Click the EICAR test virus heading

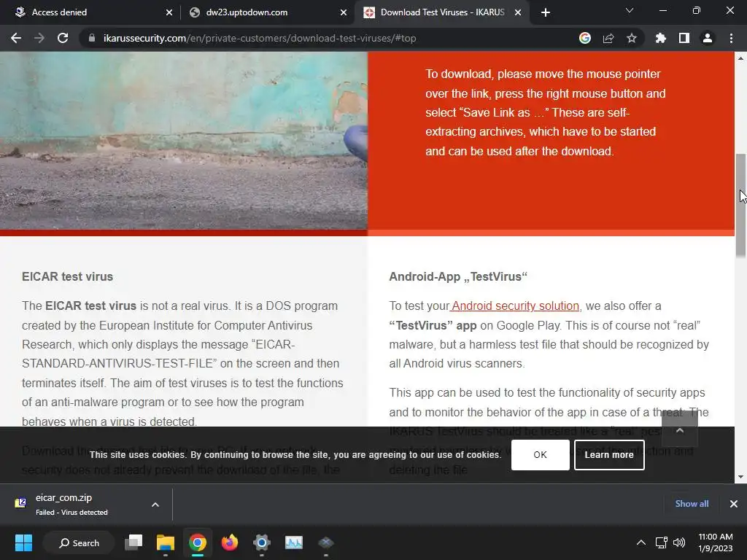pyautogui.click(x=68, y=276)
